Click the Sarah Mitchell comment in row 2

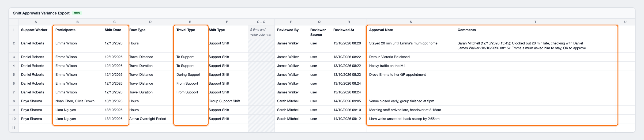pyautogui.click(x=520, y=43)
